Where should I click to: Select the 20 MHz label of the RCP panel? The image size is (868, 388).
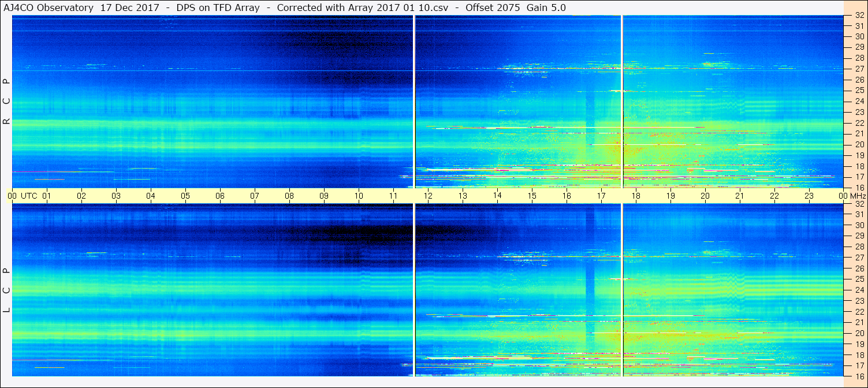(x=859, y=144)
